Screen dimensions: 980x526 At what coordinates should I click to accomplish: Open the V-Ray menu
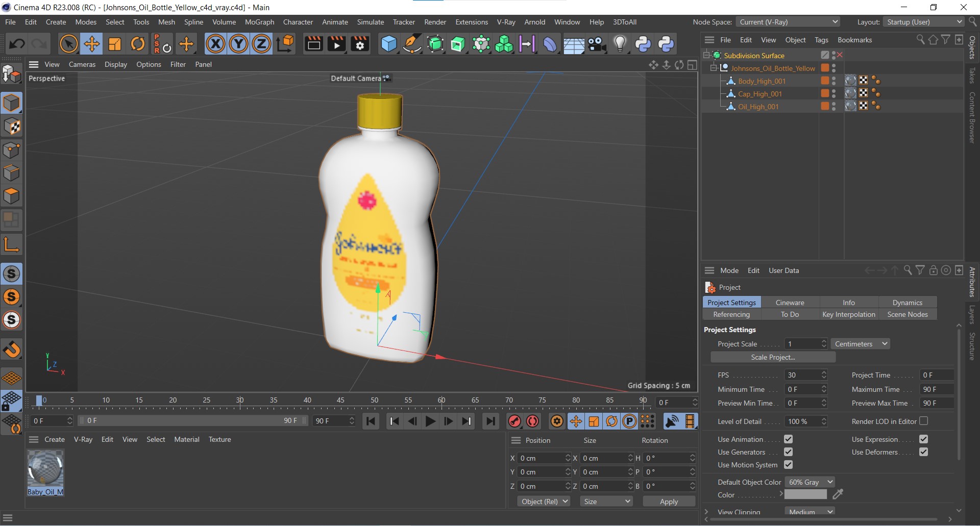point(506,22)
